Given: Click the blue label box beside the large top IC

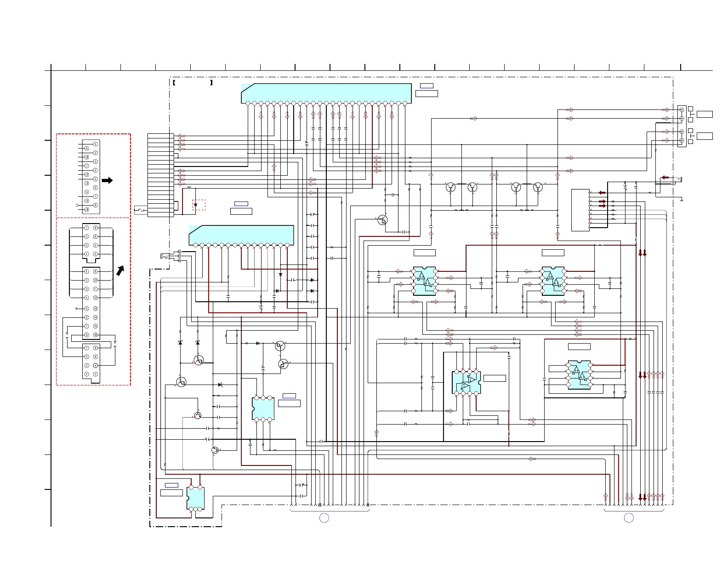Looking at the screenshot, I should 427,86.
